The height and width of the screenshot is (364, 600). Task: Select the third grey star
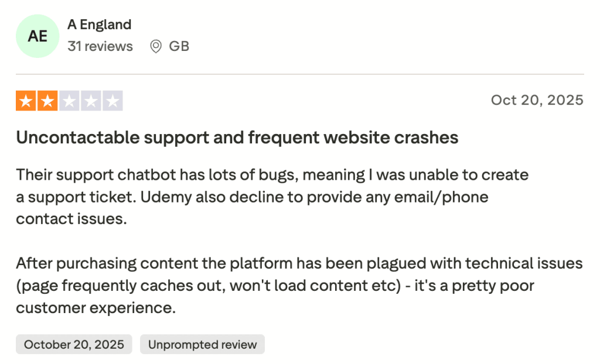click(69, 101)
